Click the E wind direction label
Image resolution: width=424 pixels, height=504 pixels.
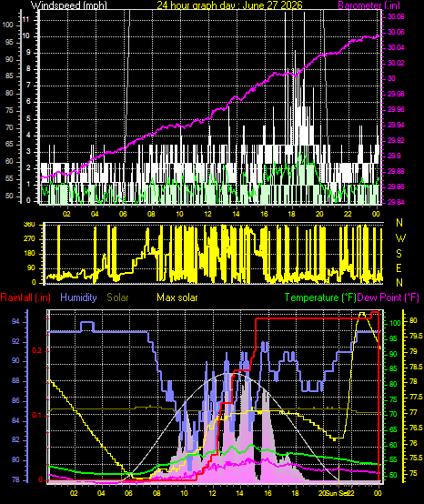point(399,268)
